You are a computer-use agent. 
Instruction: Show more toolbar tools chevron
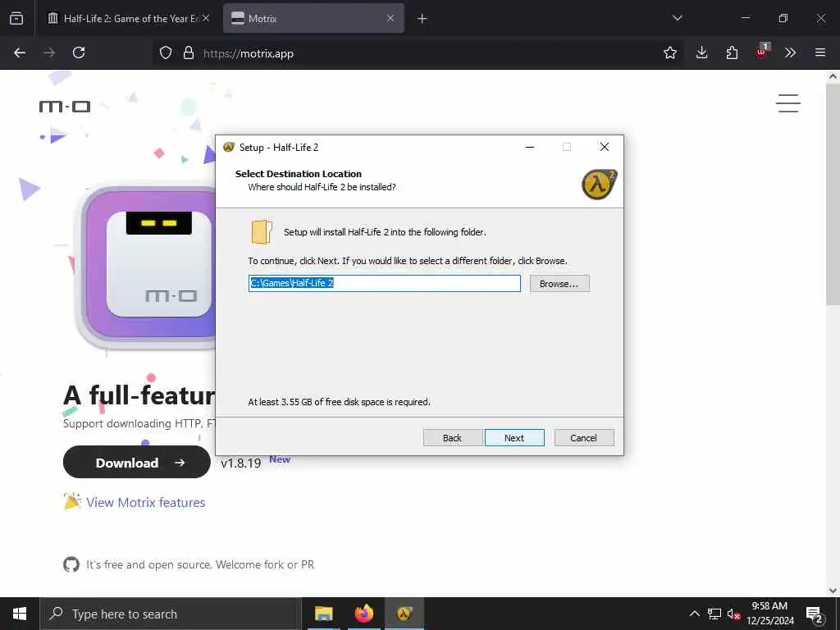(790, 52)
